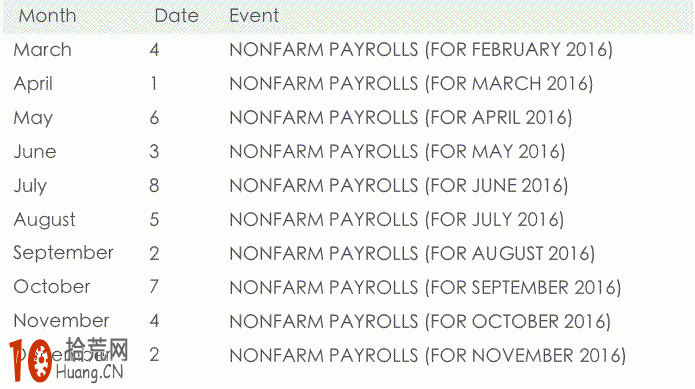The width and height of the screenshot is (695, 389).
Task: Click the Huang.CN watermark text
Action: pyautogui.click(x=90, y=372)
